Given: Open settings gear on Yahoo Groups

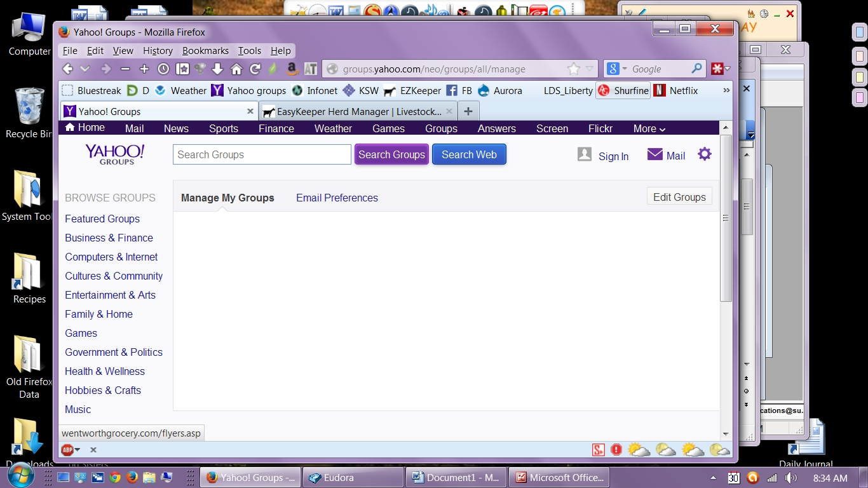Looking at the screenshot, I should pos(705,154).
